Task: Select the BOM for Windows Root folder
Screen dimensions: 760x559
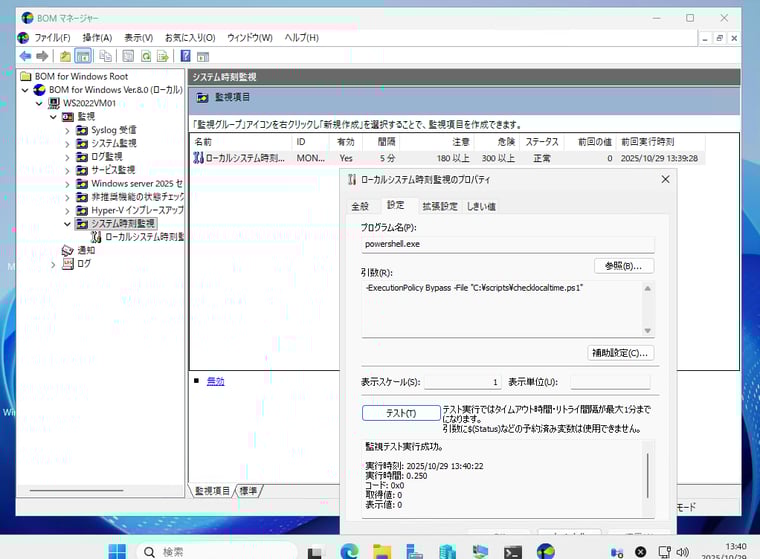Action: (x=81, y=77)
